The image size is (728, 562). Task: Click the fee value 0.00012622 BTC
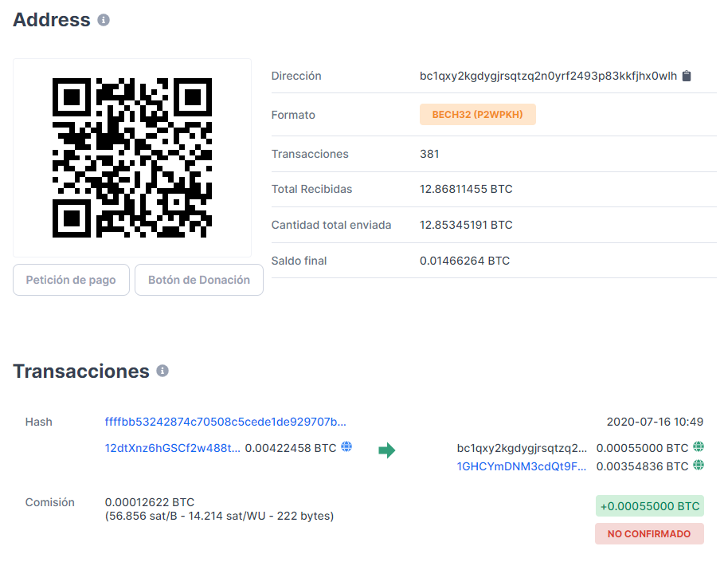[150, 502]
